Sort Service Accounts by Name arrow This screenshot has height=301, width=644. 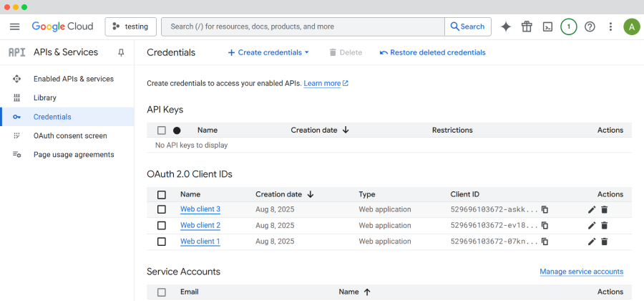[367, 292]
